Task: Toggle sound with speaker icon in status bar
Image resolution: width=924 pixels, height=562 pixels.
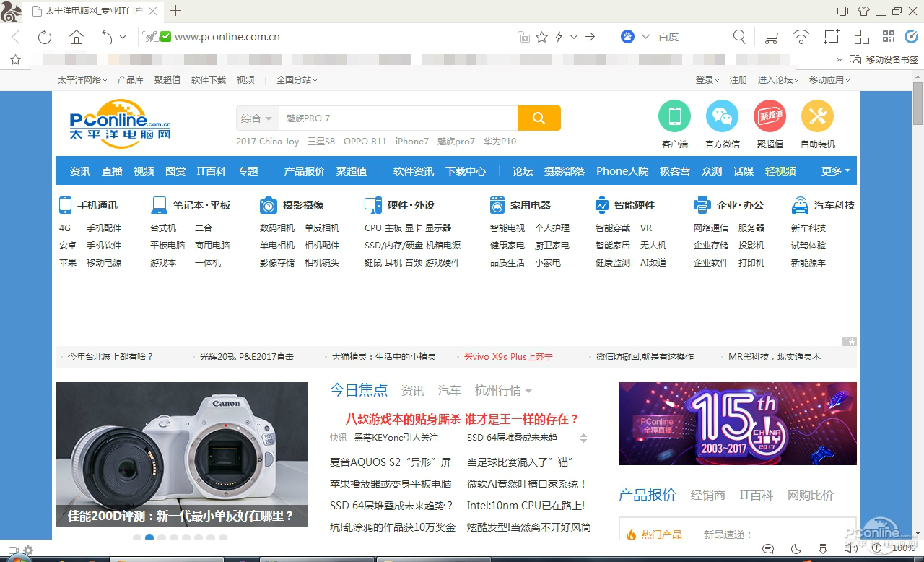Action: (x=850, y=549)
